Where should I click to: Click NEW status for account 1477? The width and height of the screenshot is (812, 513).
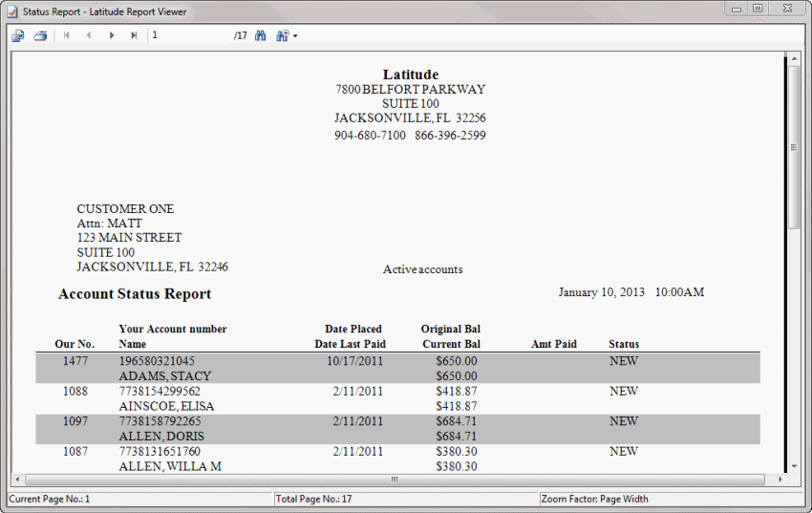624,361
